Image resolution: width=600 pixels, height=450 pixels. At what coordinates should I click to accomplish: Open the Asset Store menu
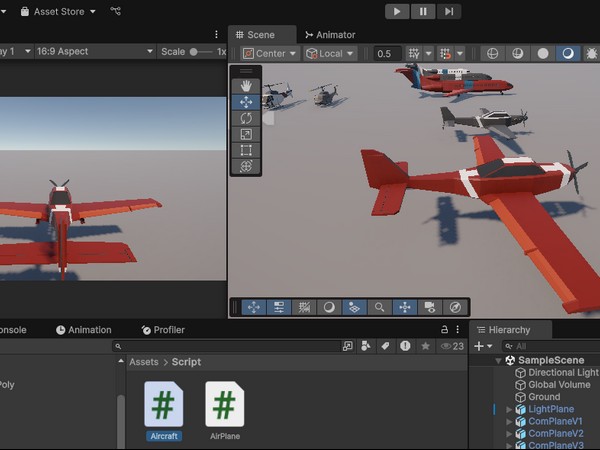tap(57, 11)
